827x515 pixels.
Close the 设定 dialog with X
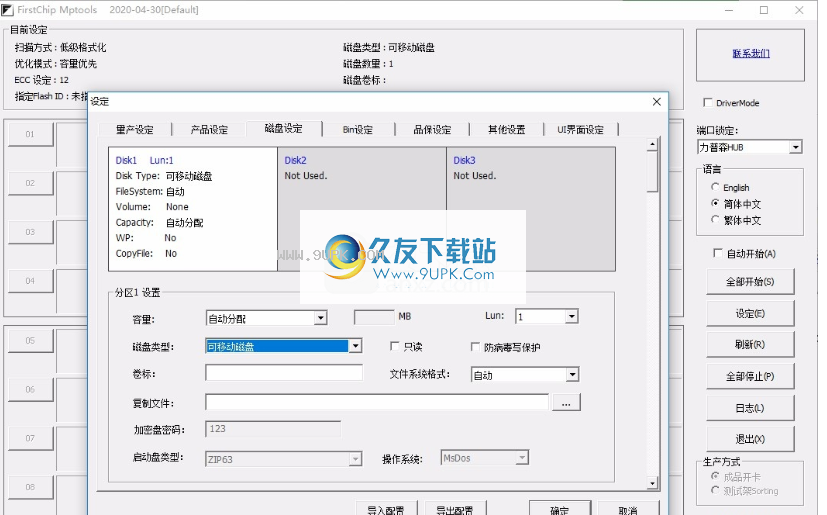click(657, 101)
